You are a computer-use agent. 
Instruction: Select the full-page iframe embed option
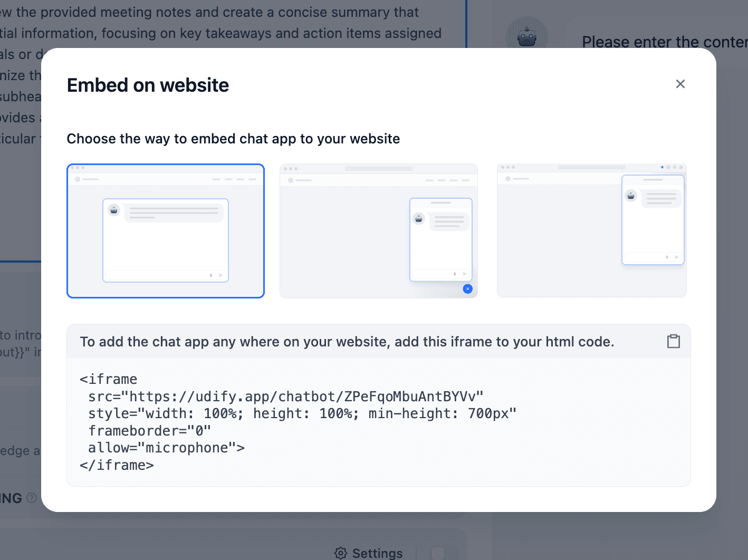pos(166,231)
